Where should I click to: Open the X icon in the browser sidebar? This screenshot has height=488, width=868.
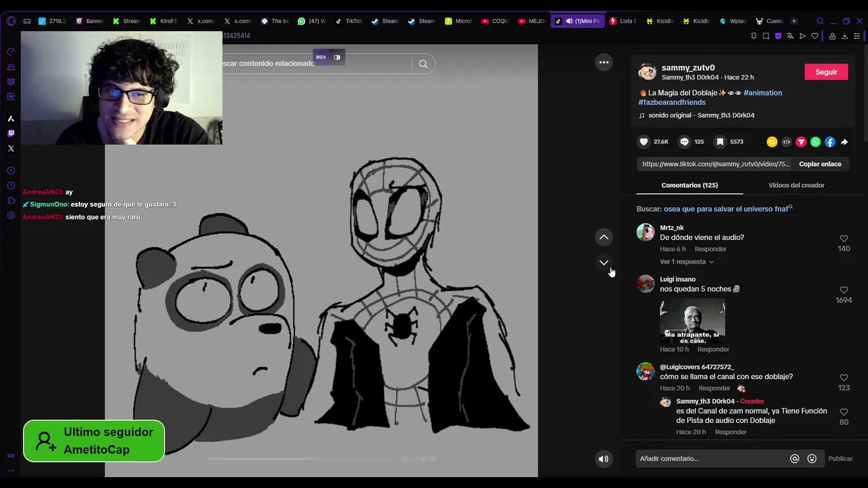(x=11, y=148)
